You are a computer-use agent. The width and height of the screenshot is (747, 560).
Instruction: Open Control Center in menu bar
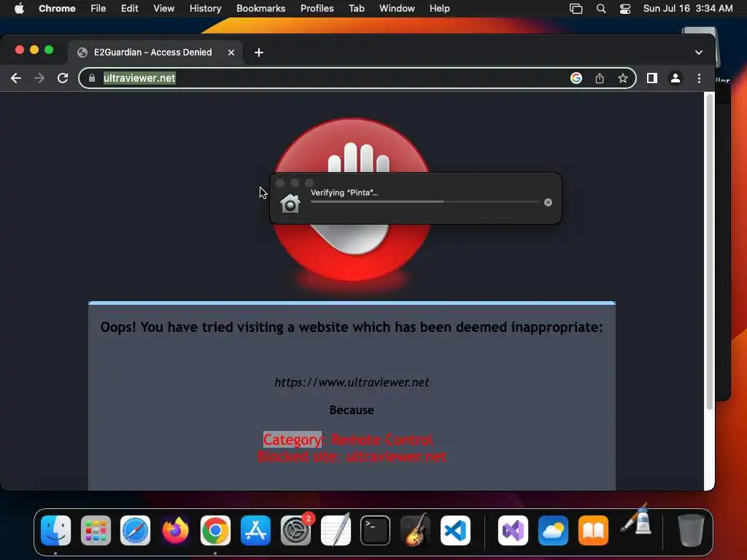pos(625,9)
